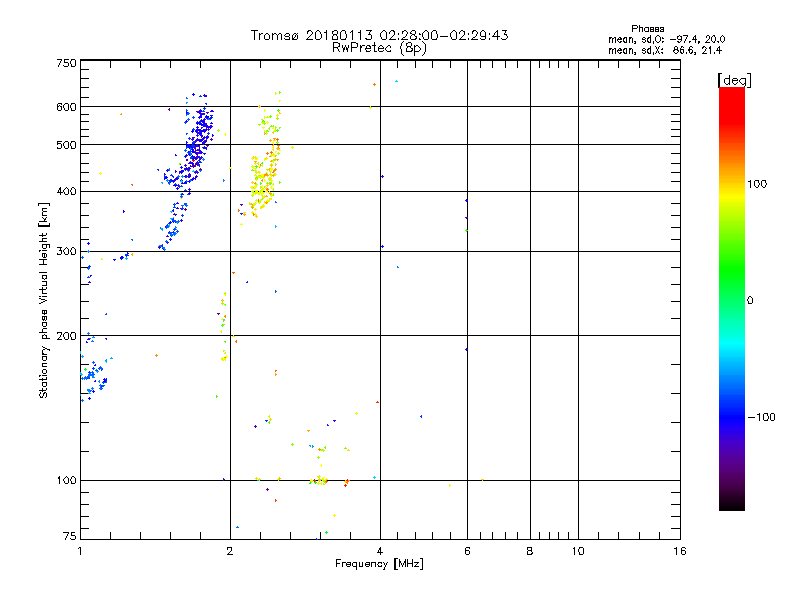Click the y-axis tick label '600'
This screenshot has width=800, height=600.
tap(67, 107)
